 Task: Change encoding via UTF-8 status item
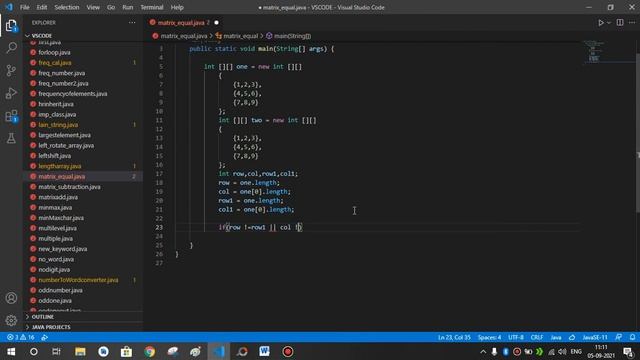pos(516,338)
